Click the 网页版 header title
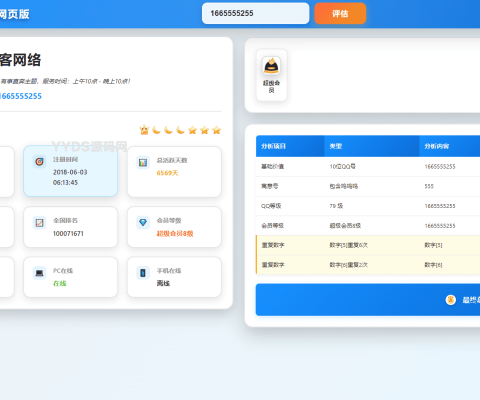Image resolution: width=480 pixels, height=400 pixels. point(15,14)
